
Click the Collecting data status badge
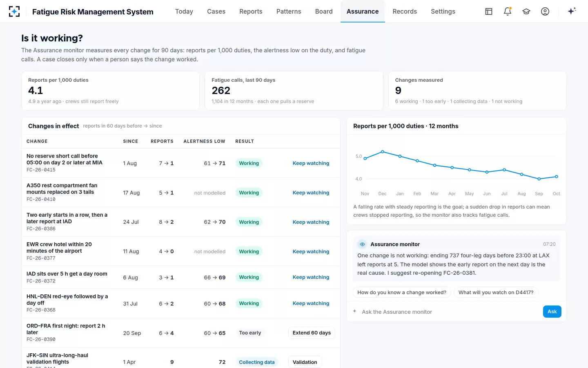(257, 362)
